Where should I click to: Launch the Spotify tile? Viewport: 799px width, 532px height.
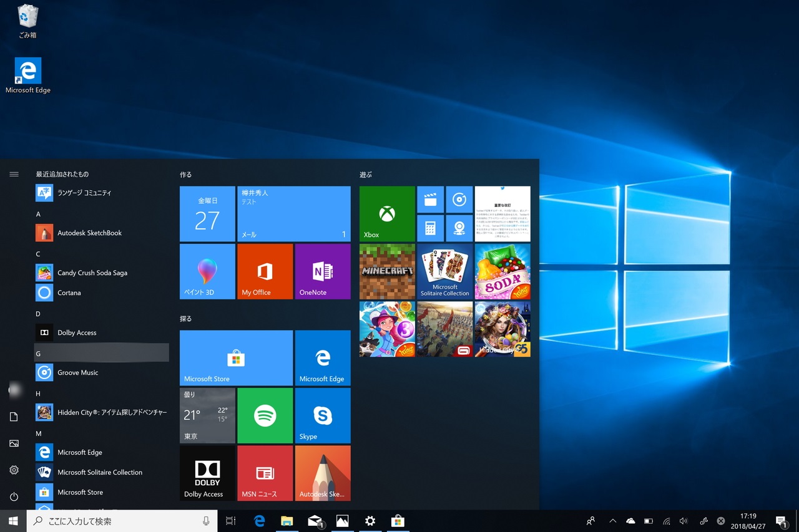(265, 415)
